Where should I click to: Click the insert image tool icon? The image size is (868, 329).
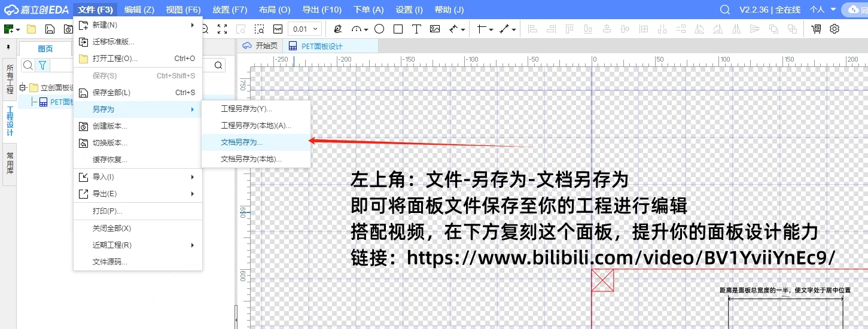(435, 29)
